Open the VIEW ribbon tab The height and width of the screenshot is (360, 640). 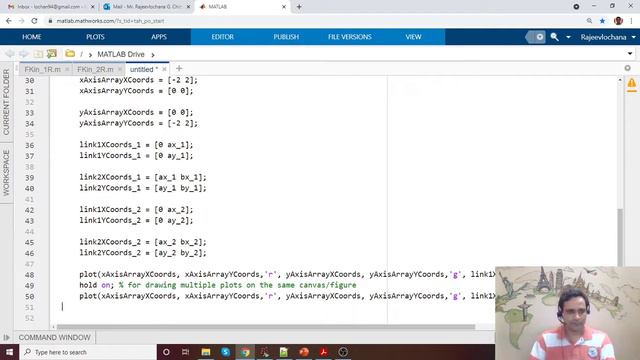point(413,37)
